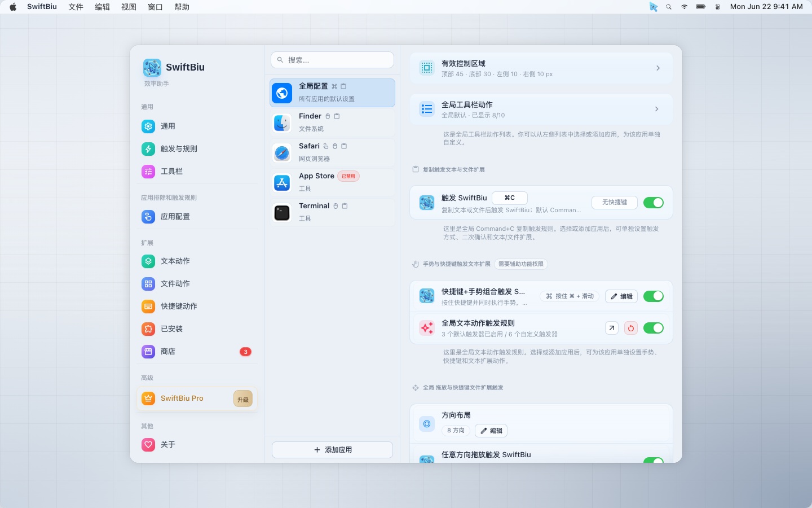Viewport: 812px width, 508px height.
Task: Click 任意方向拖放触发 SwiftBiu text
Action: 486,454
